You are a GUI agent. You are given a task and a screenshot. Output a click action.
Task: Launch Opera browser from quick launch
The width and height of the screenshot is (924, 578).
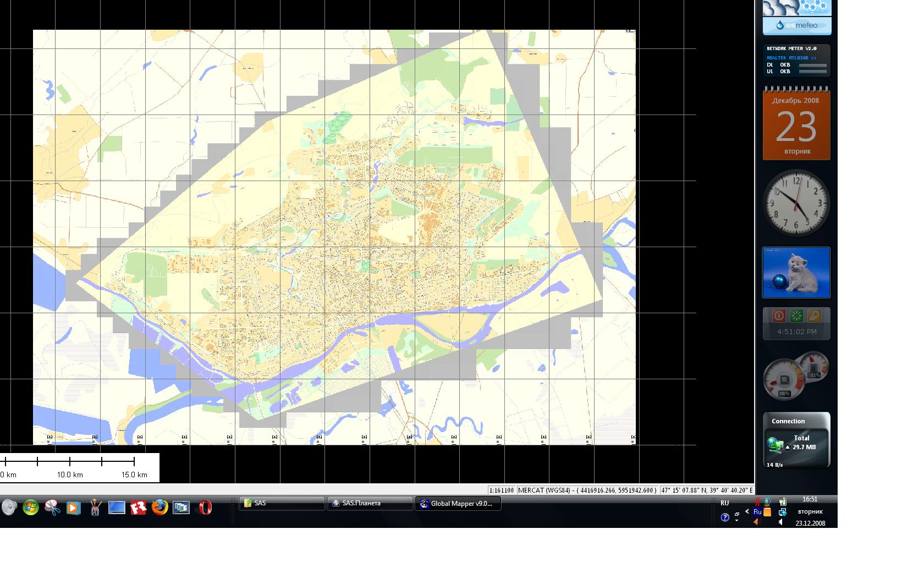point(205,507)
